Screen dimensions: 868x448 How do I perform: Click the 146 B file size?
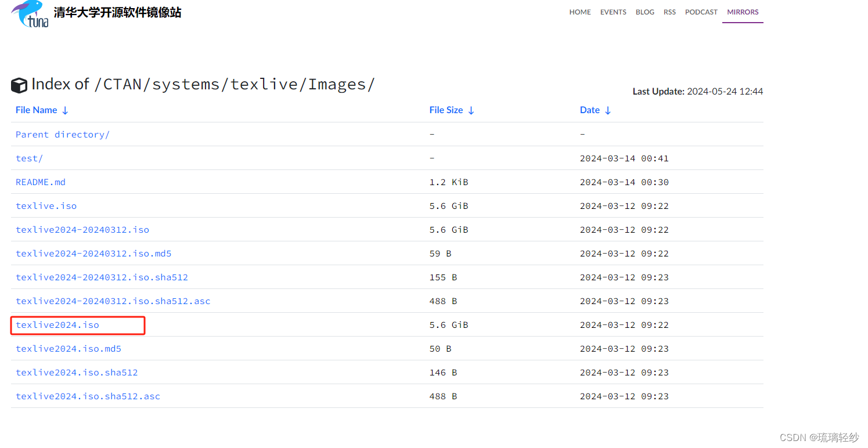pyautogui.click(x=443, y=373)
